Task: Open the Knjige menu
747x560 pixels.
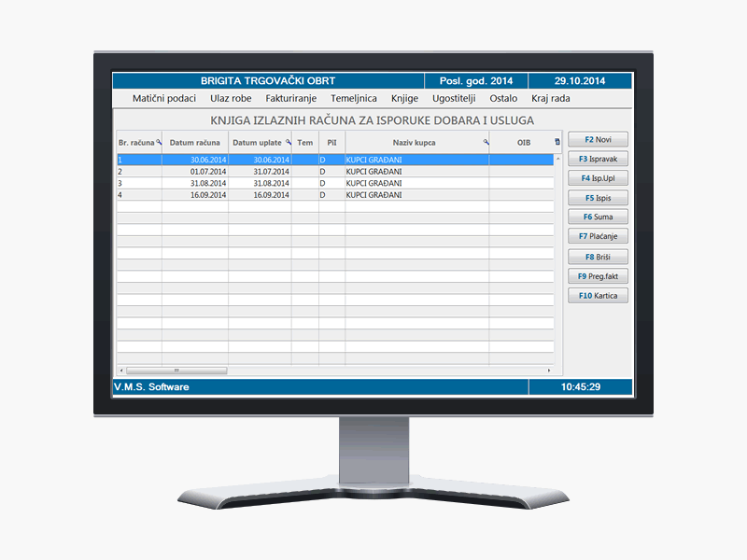Action: (x=404, y=98)
